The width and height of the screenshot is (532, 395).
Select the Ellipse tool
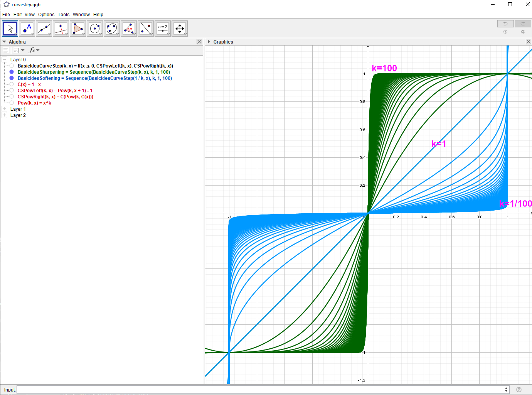pos(112,29)
